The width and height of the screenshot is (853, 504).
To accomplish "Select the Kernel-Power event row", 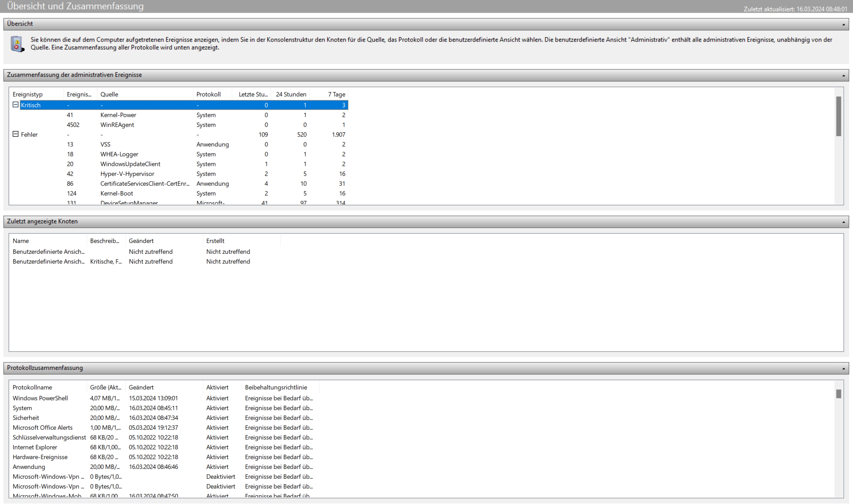I will (118, 115).
